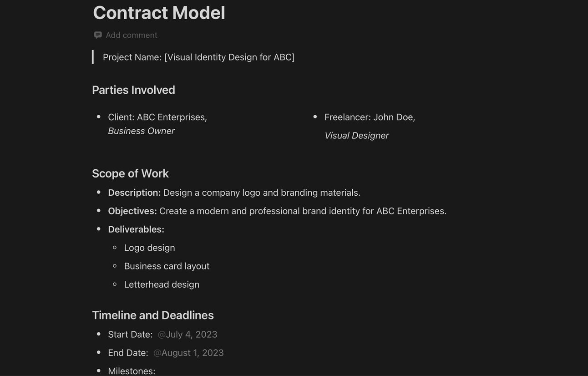This screenshot has width=588, height=376.
Task: Click the Project Name quote block
Action: click(199, 57)
